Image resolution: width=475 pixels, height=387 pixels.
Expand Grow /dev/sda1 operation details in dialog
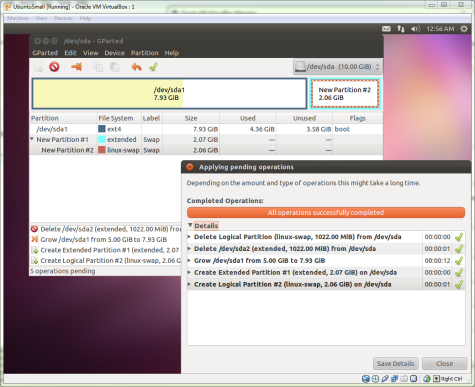pos(189,260)
